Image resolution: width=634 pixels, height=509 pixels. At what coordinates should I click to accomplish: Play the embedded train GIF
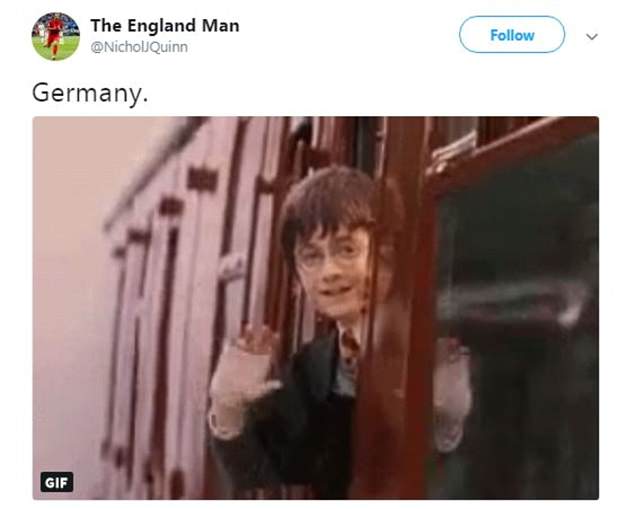point(316,308)
